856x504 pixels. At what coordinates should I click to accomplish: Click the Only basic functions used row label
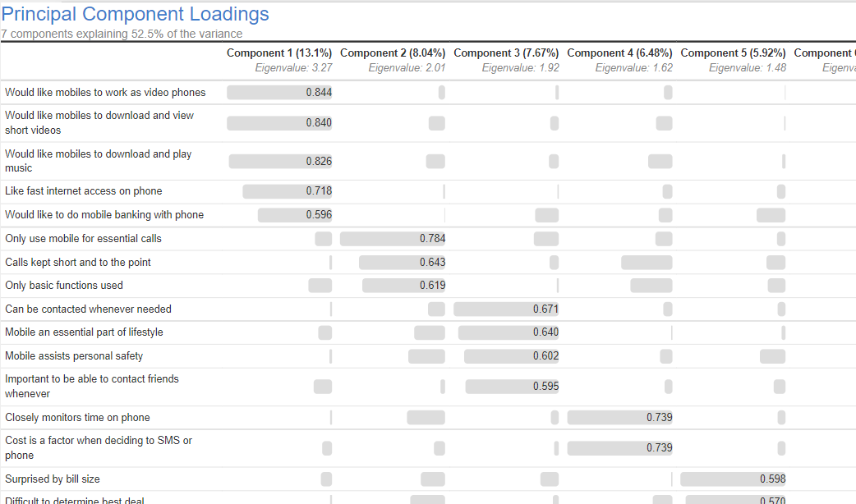64,285
